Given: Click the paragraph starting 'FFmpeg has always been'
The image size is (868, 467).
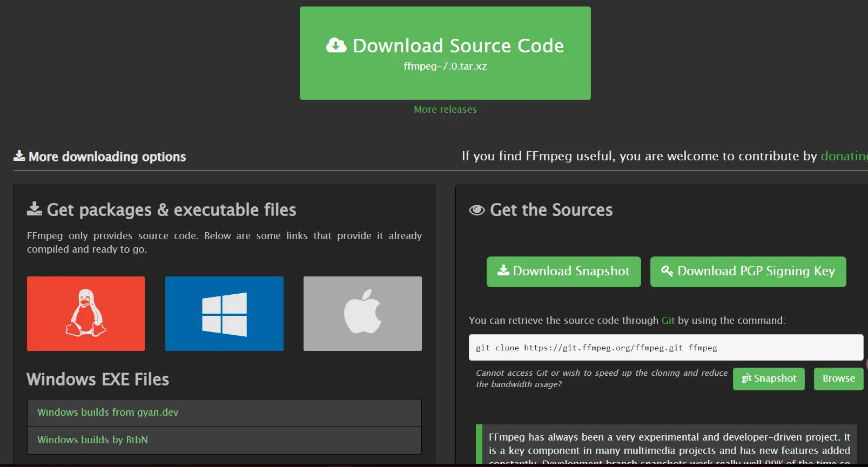Looking at the screenshot, I should 669,448.
